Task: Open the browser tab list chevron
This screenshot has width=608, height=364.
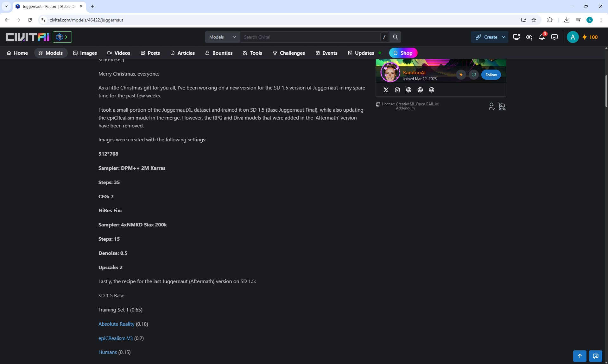Action: (x=6, y=6)
